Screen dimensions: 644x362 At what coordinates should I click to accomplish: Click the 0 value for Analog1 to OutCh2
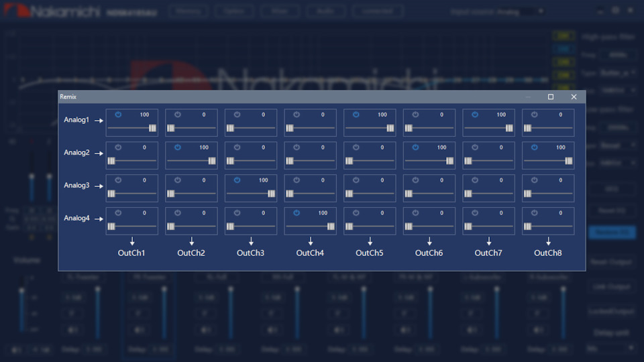point(204,115)
